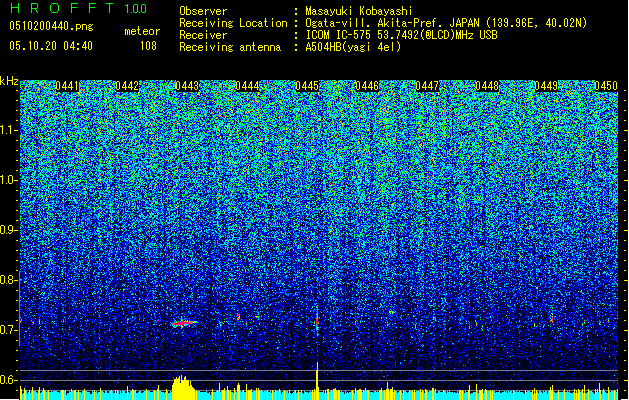Click the Receiving Location value text
The image size is (629, 400).
(446, 23)
